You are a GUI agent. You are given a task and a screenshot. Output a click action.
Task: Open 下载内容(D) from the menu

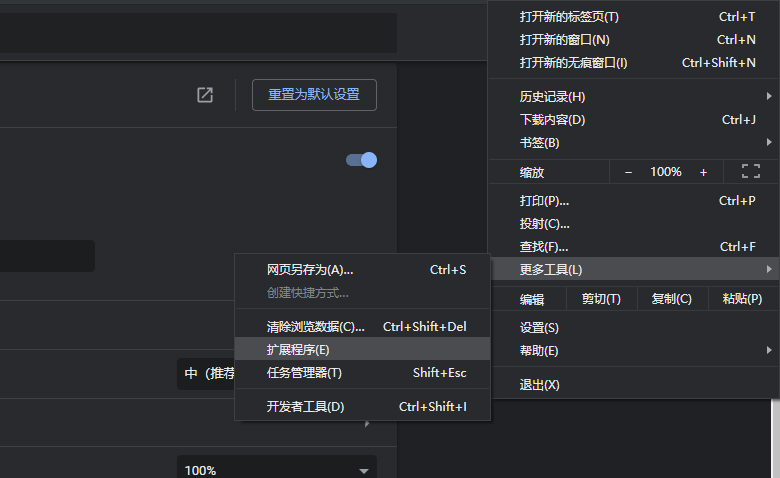pos(633,119)
